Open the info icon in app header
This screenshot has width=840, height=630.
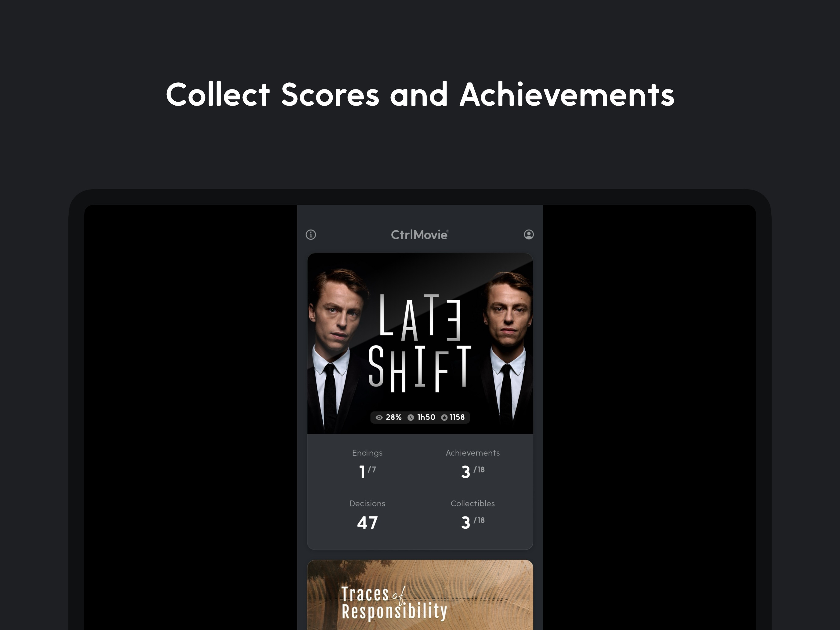pos(311,235)
